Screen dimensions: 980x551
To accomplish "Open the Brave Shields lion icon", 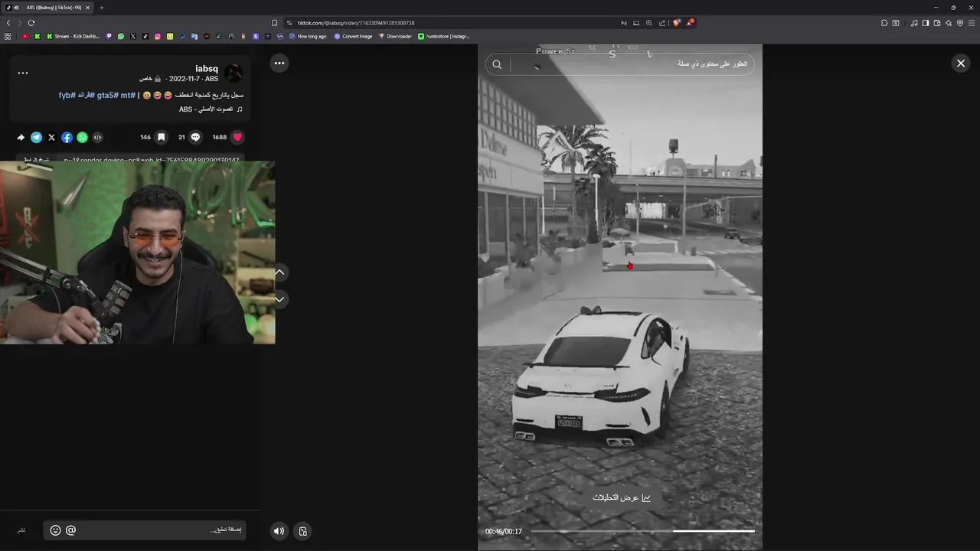I will (676, 23).
